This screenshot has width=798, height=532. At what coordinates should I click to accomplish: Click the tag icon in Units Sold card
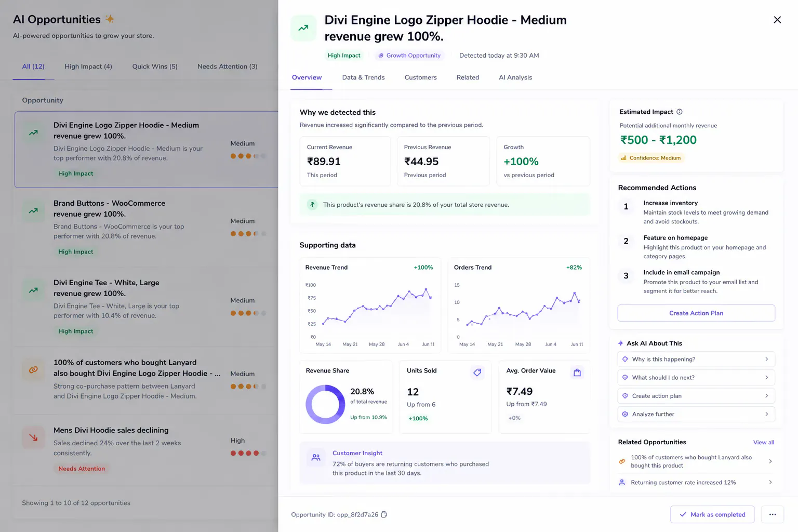477,373
